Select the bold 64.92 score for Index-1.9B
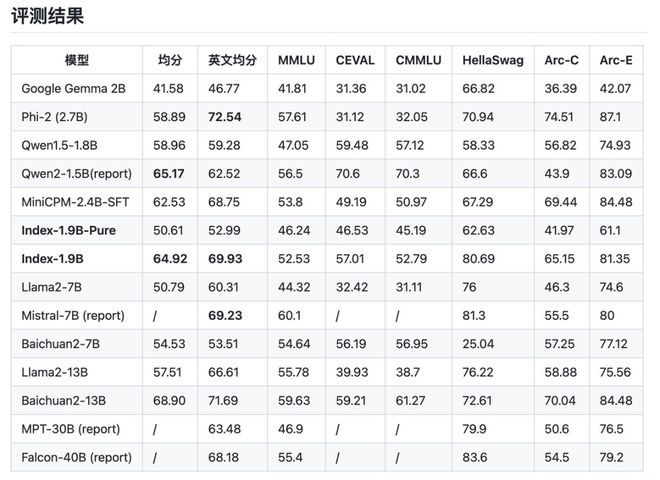Screen dimensions: 660x480 click(x=170, y=259)
